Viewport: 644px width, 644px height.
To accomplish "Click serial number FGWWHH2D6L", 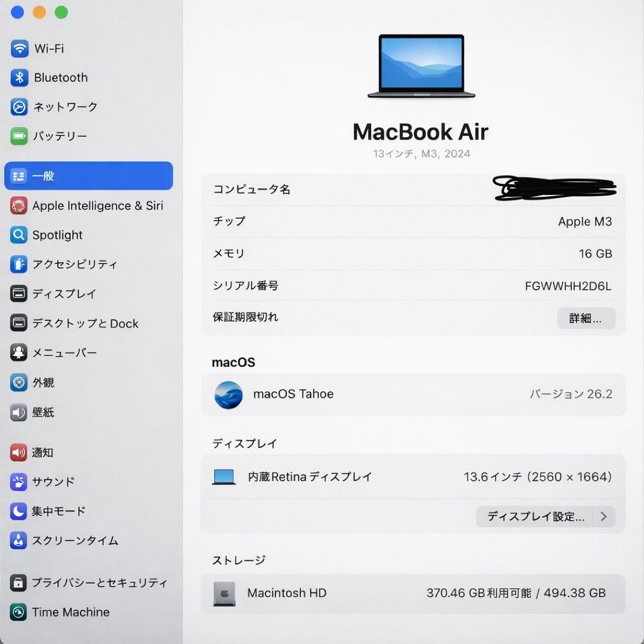I will point(568,286).
